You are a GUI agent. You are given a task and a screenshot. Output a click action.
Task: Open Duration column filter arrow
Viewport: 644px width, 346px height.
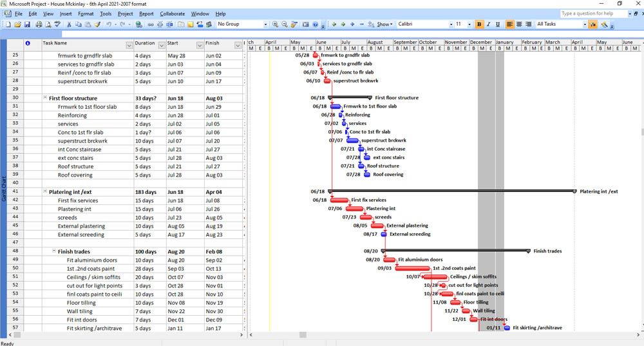click(162, 45)
